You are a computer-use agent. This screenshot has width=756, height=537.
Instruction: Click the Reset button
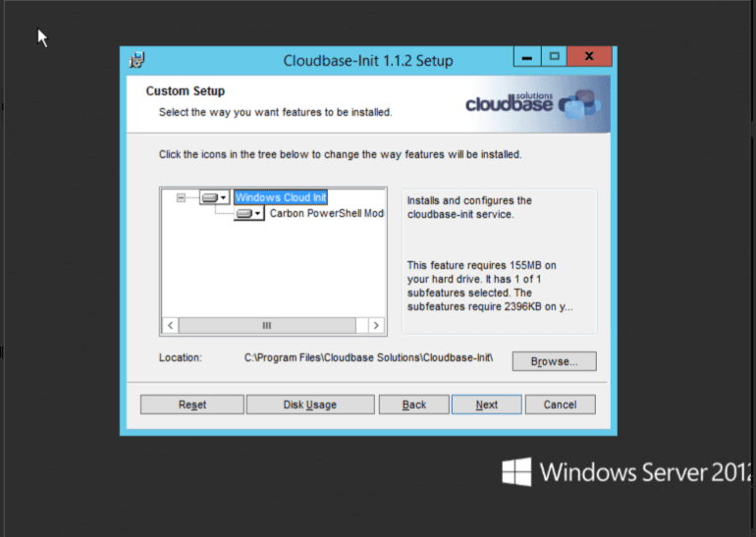click(191, 404)
